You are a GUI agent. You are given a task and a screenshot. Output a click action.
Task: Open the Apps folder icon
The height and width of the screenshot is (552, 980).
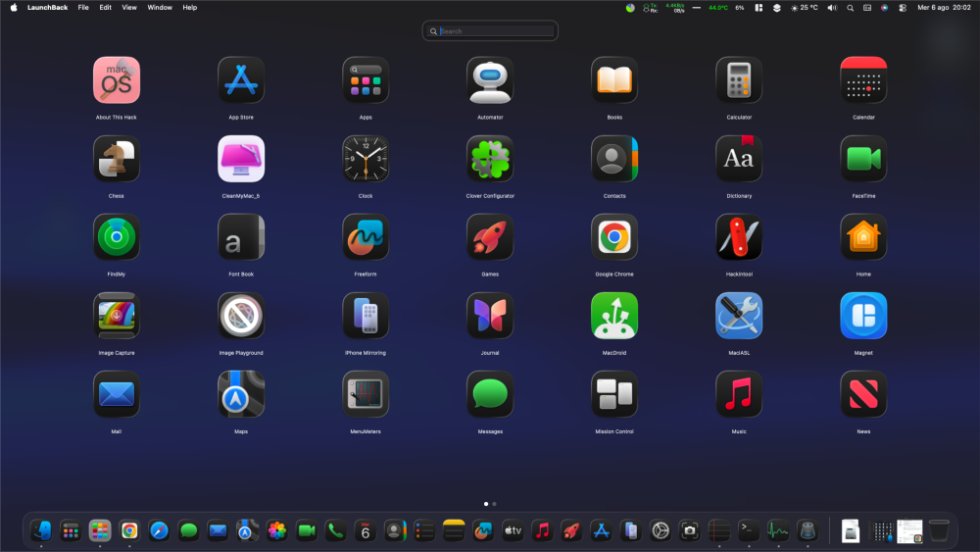366,80
